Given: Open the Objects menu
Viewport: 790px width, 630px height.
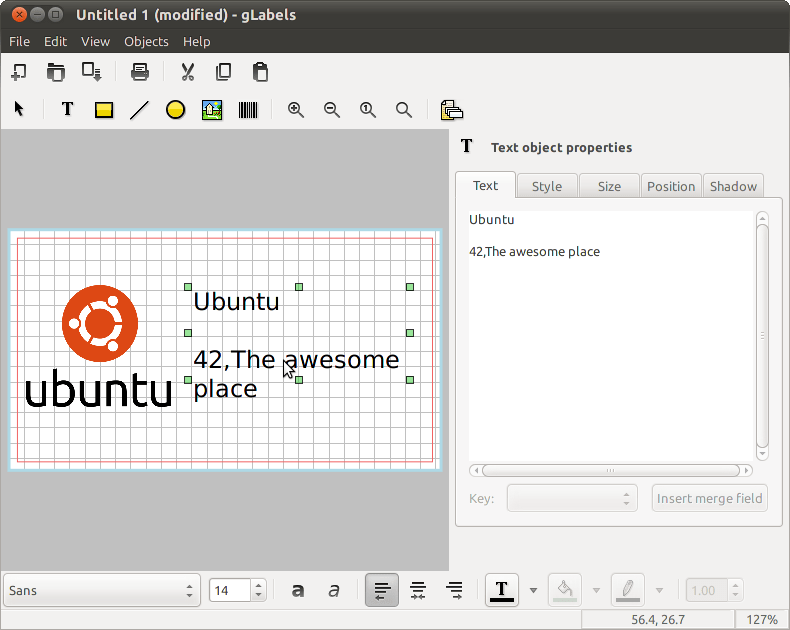Looking at the screenshot, I should (146, 41).
